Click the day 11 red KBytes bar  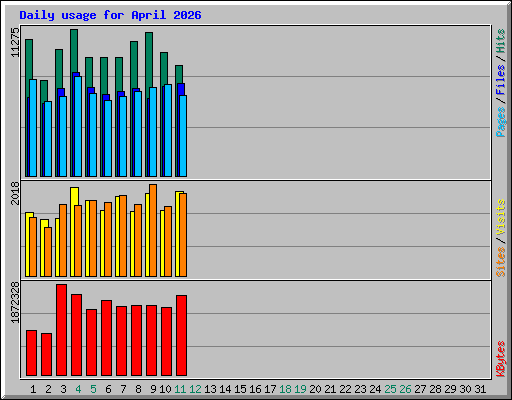181,335
